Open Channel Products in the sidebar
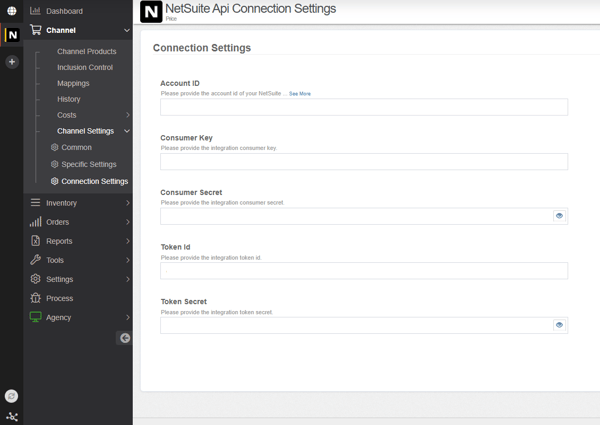The image size is (600, 425). 86,51
